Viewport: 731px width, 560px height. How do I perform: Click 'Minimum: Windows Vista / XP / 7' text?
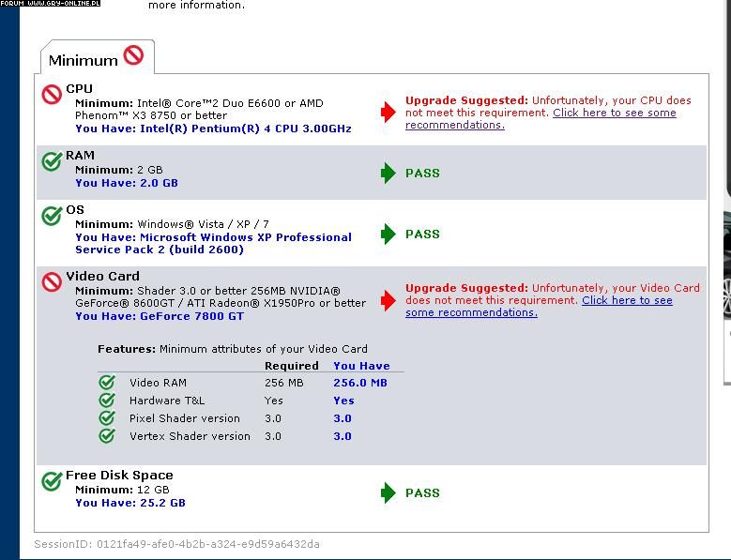(172, 224)
